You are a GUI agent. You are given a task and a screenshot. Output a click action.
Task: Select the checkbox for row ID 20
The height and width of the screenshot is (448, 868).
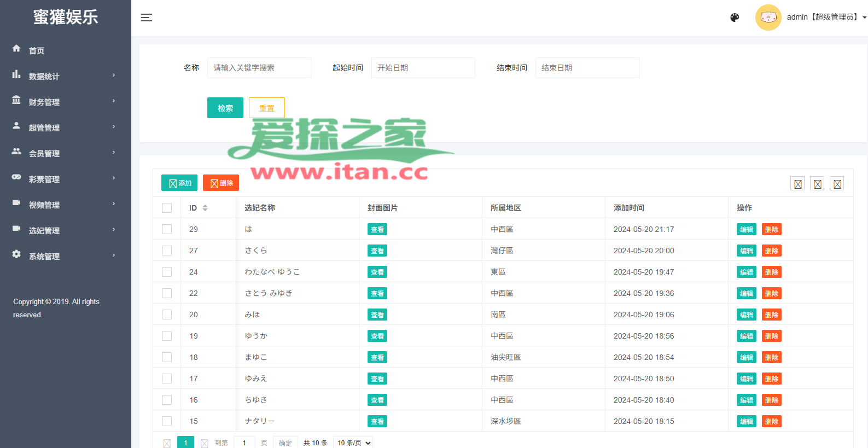point(167,315)
